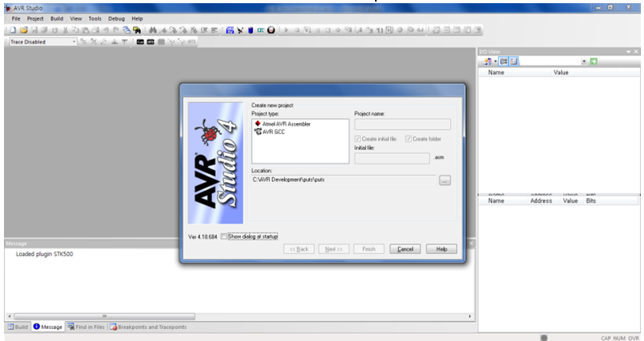Viewport: 644px width, 341px height.
Task: Click the Message panel horizontal scrollbar
Action: (x=237, y=316)
